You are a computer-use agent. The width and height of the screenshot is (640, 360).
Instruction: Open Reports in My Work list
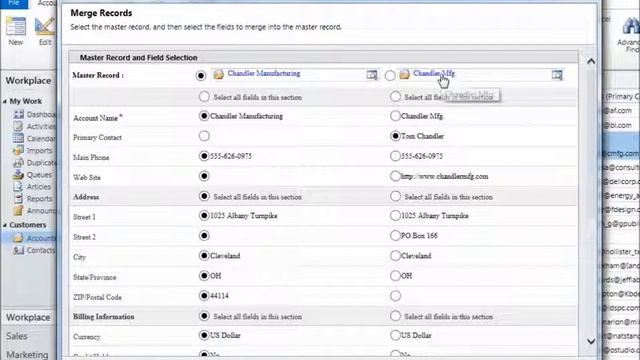point(39,199)
